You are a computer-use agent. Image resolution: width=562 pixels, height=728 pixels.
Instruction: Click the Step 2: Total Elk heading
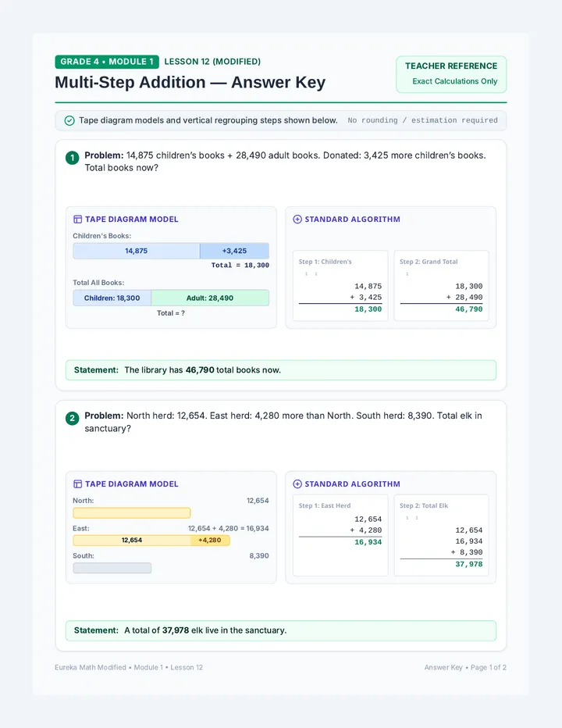424,505
